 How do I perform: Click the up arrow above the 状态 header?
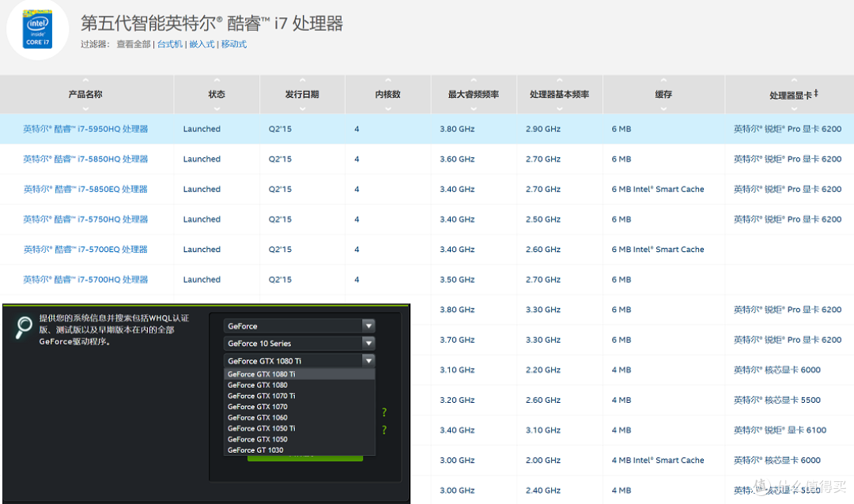click(x=217, y=81)
